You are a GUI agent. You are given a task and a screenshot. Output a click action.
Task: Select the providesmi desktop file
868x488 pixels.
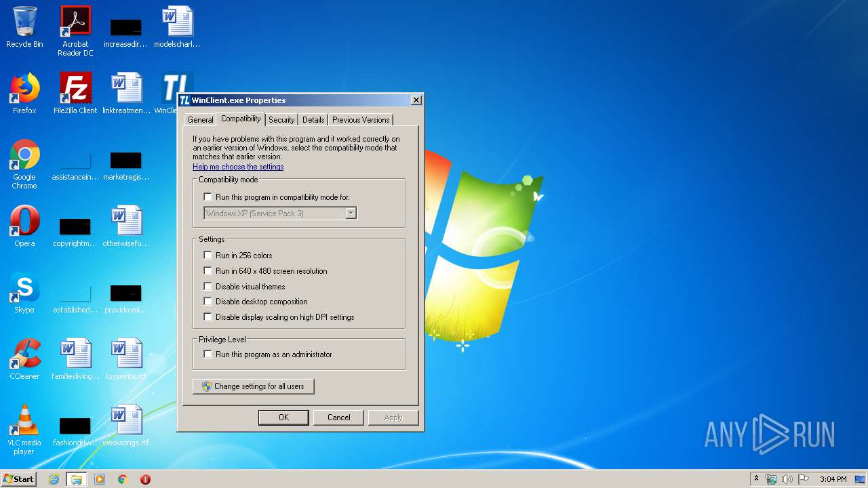(x=126, y=300)
